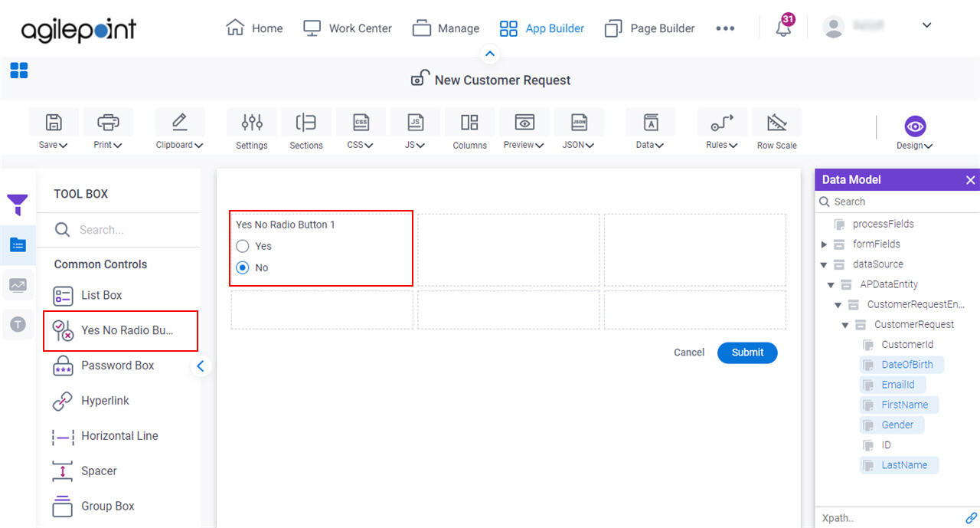Viewport: 980px width, 528px height.
Task: Click the Cancel button
Action: [x=689, y=353]
